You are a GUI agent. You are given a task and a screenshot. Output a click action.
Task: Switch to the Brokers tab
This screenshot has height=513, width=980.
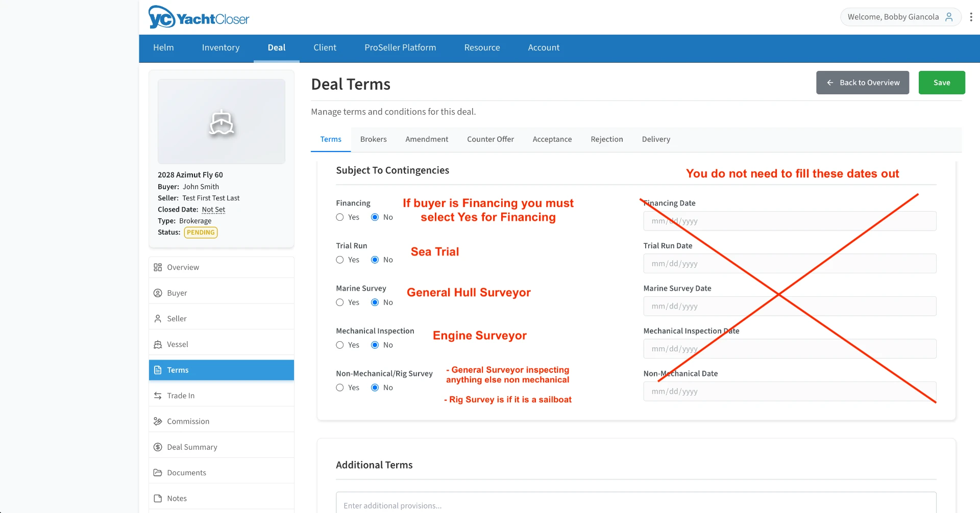point(374,139)
